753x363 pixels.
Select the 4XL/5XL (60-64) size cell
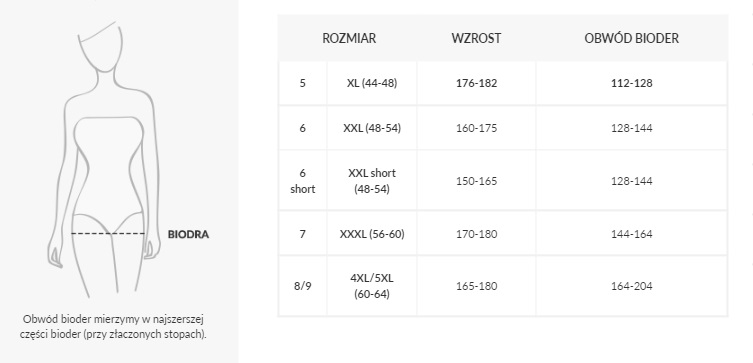[372, 286]
